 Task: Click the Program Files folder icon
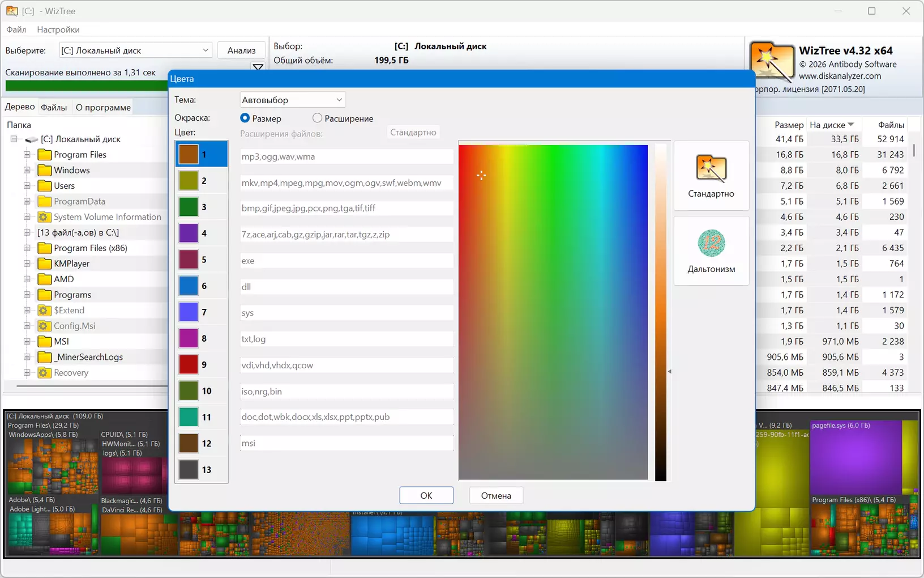(x=45, y=155)
